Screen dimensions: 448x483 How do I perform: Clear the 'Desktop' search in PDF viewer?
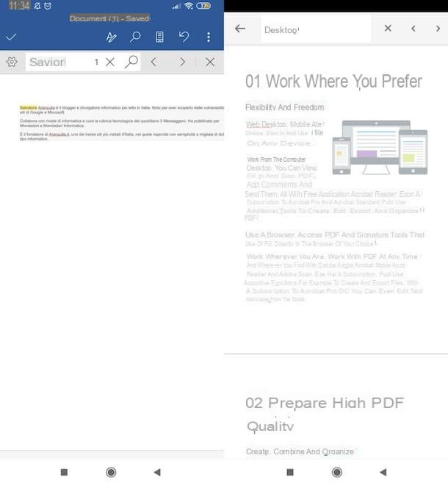(x=388, y=29)
